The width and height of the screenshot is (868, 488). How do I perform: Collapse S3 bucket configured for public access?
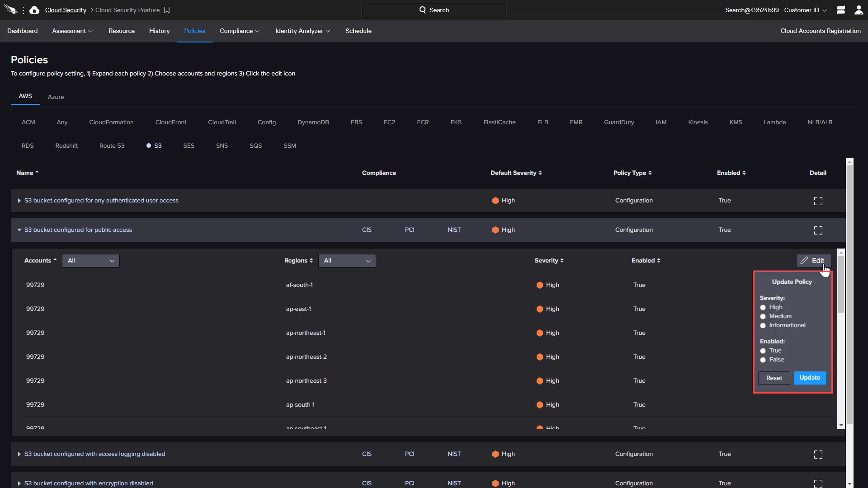click(x=19, y=230)
